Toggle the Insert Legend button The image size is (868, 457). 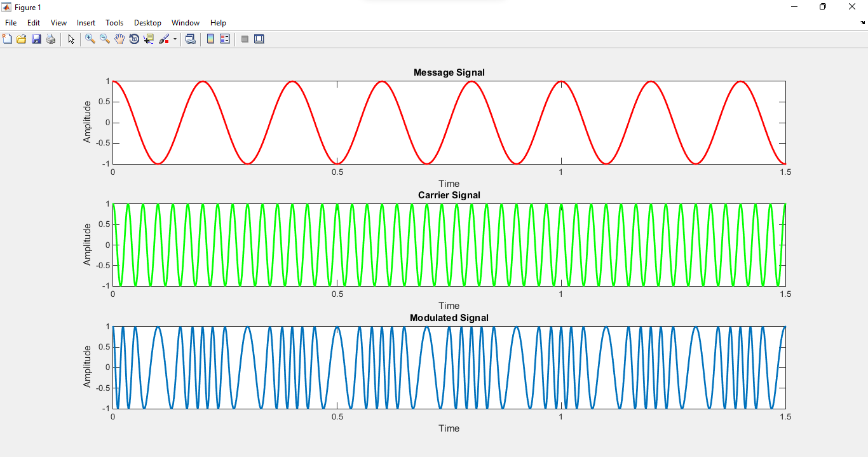coord(224,39)
